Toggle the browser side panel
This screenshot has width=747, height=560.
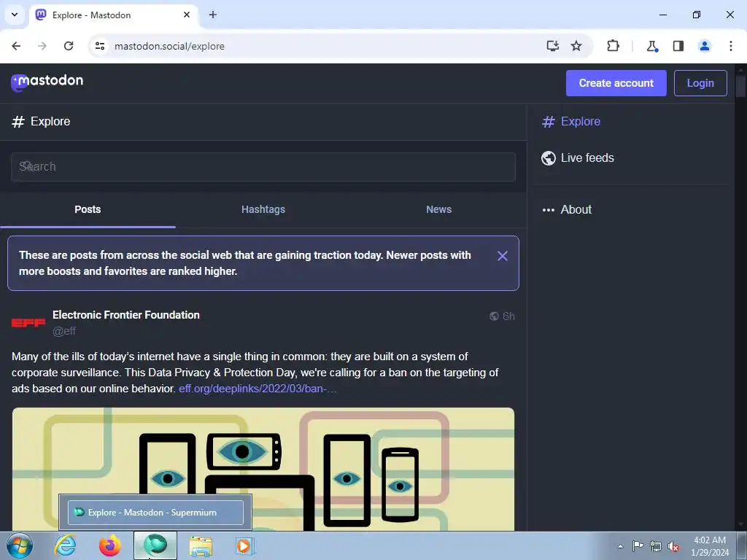(x=678, y=46)
